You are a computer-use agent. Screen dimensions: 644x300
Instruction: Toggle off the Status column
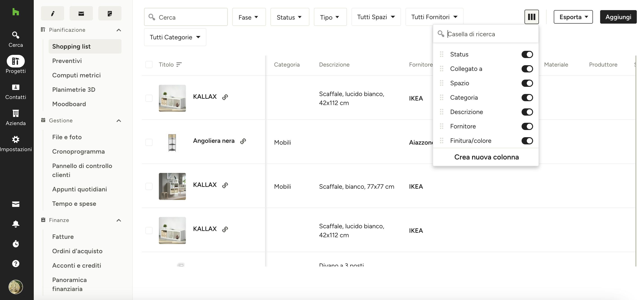click(x=527, y=54)
